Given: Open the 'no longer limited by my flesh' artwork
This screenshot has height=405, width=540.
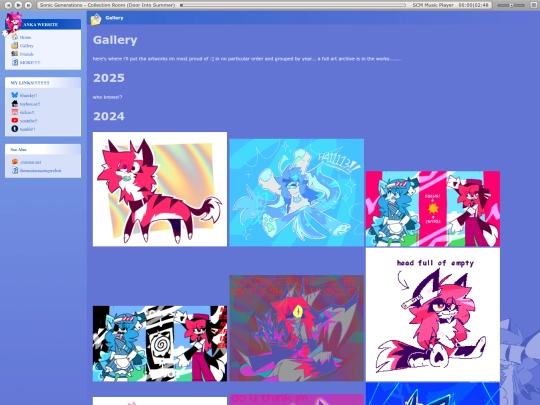Looking at the screenshot, I should pyautogui.click(x=297, y=328).
